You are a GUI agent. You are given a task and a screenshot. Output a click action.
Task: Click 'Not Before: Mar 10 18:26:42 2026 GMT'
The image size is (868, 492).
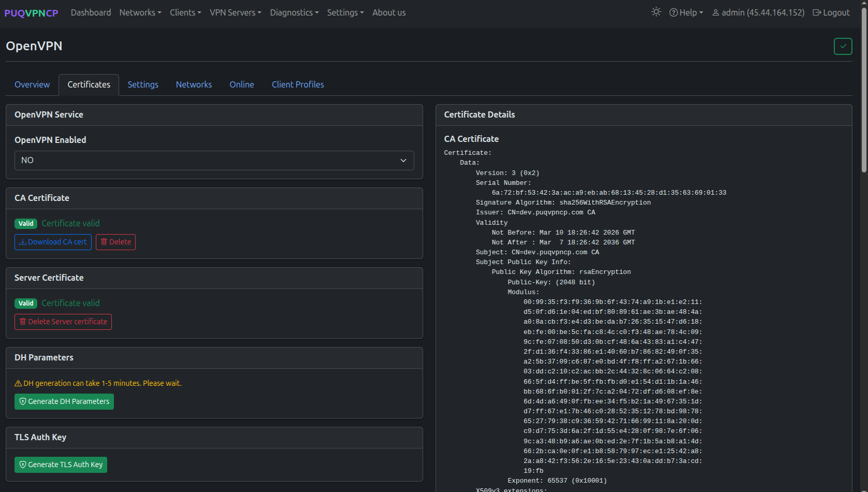pyautogui.click(x=563, y=233)
